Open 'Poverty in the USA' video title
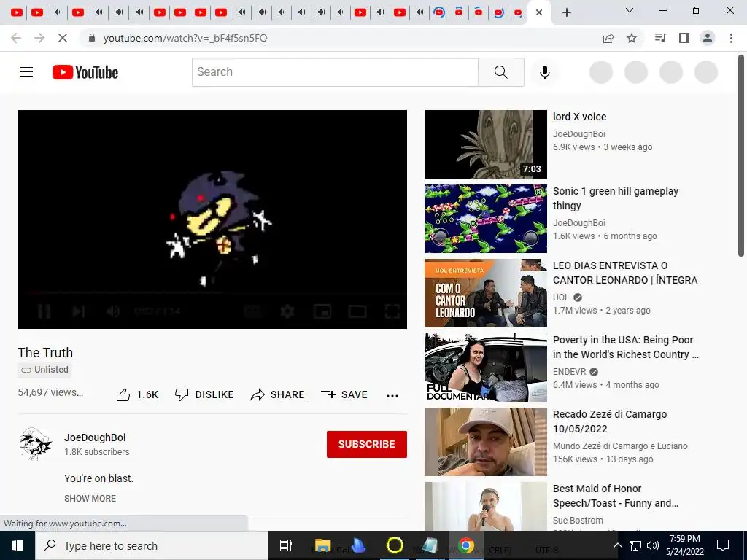 (625, 347)
